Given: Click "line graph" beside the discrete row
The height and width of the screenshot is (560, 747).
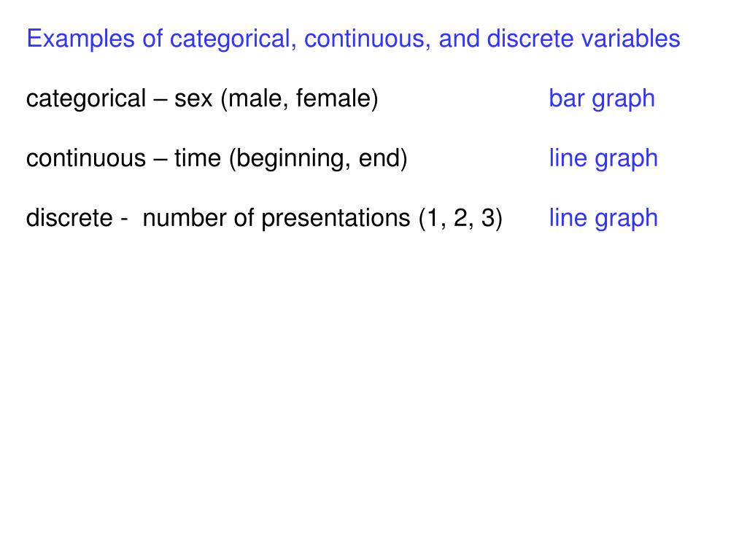Looking at the screenshot, I should [x=603, y=219].
